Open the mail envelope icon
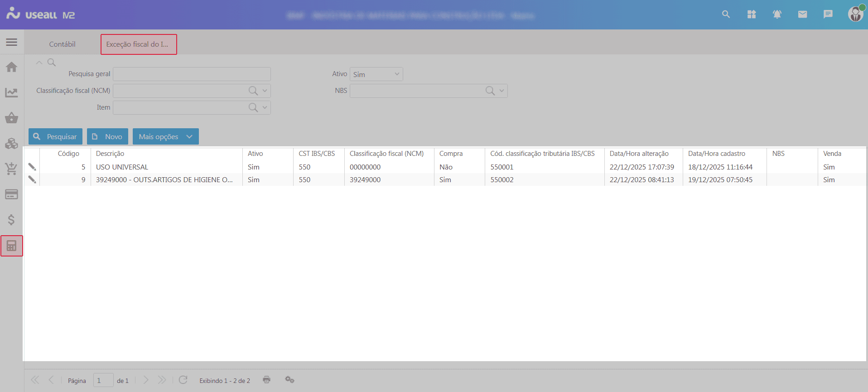868x392 pixels. (802, 15)
